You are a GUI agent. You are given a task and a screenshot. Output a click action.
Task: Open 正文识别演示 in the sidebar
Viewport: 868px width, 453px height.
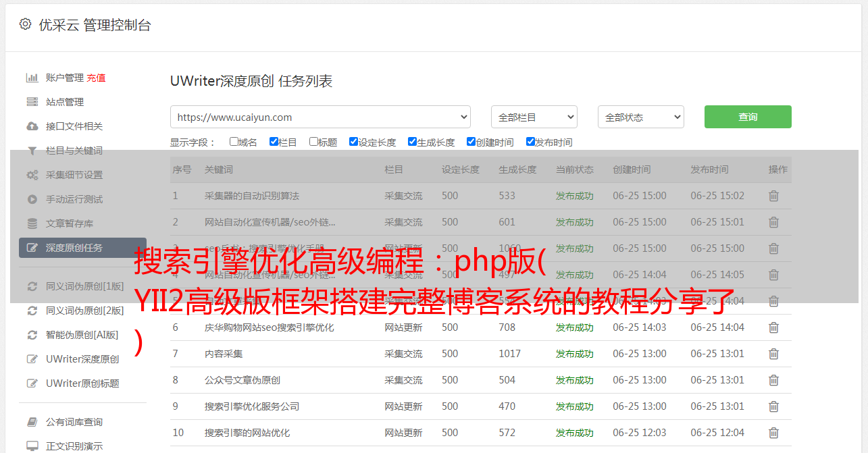tap(74, 446)
